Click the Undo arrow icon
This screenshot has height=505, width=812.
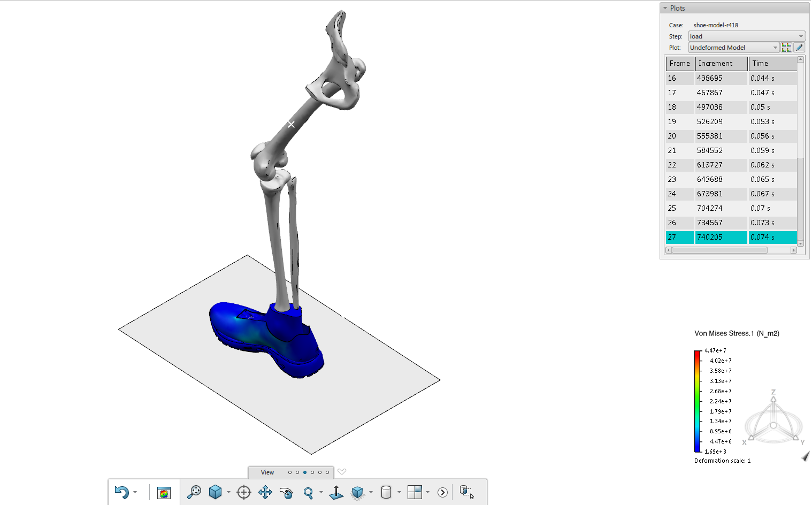[x=122, y=492]
